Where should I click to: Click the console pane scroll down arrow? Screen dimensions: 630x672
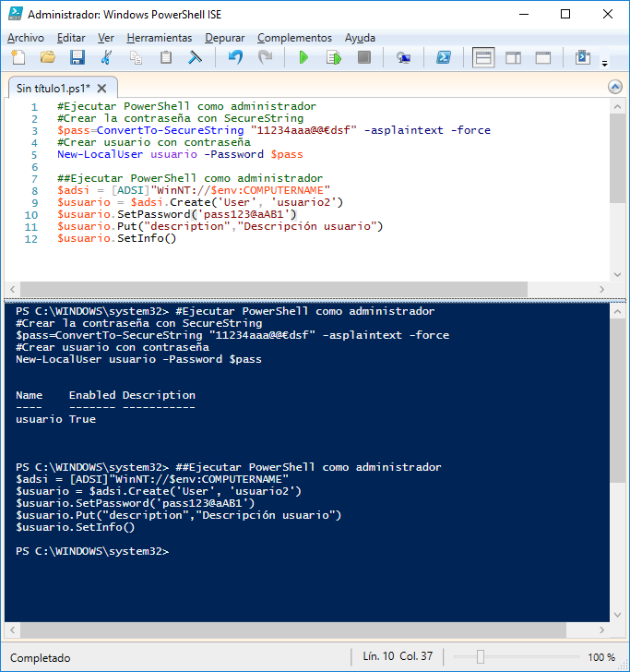[617, 615]
